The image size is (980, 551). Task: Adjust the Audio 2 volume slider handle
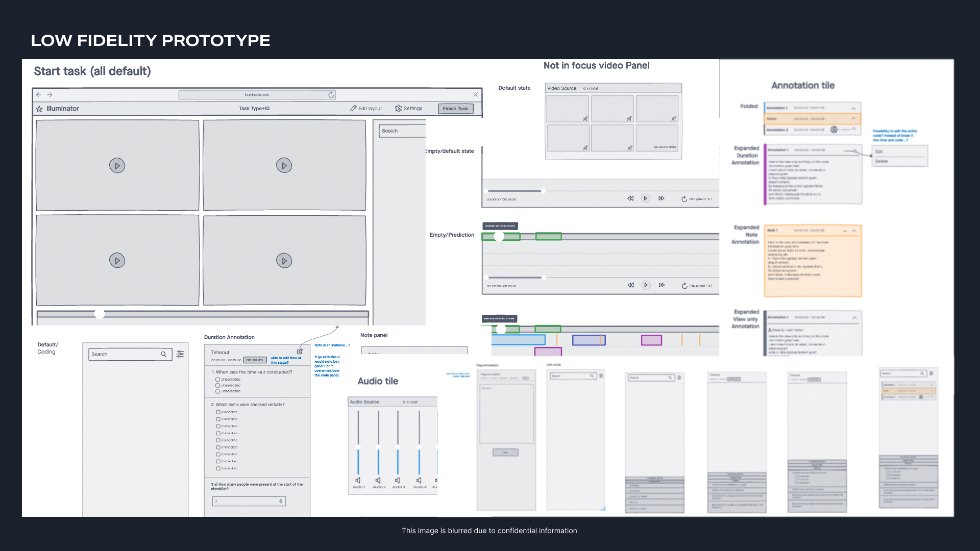tap(378, 446)
